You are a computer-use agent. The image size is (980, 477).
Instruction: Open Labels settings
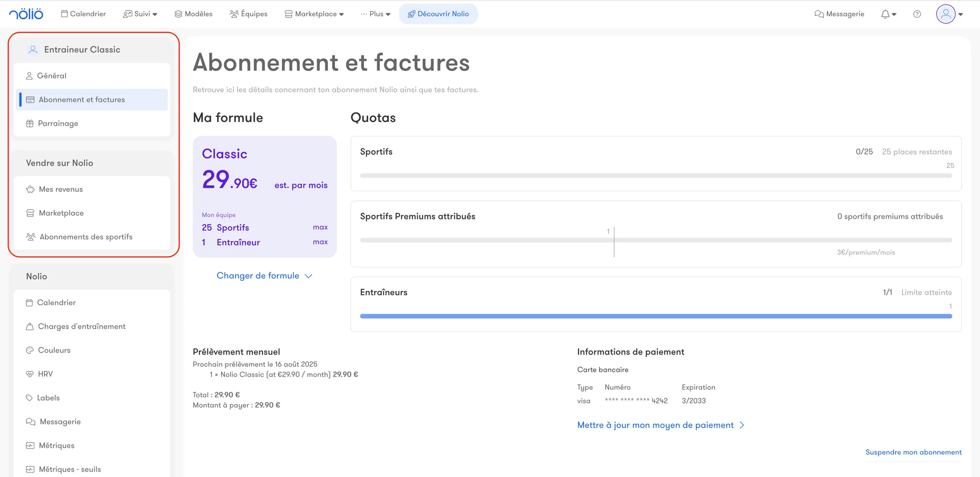click(x=92, y=398)
